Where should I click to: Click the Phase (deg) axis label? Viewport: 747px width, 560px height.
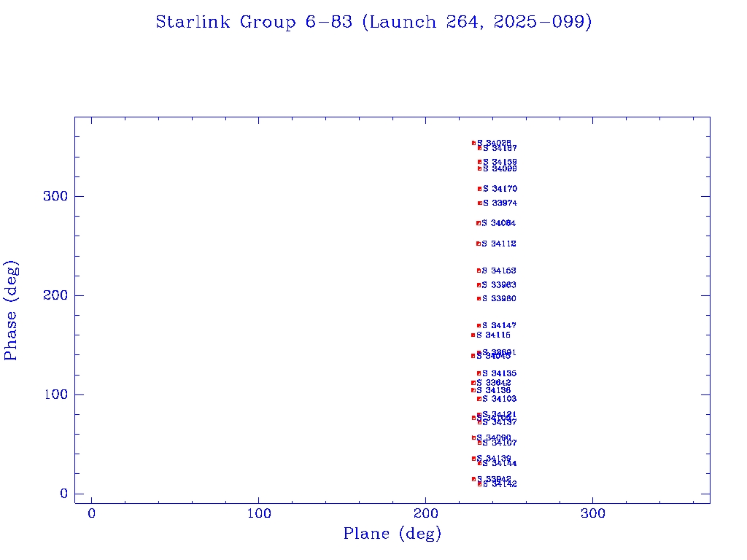coord(11,310)
